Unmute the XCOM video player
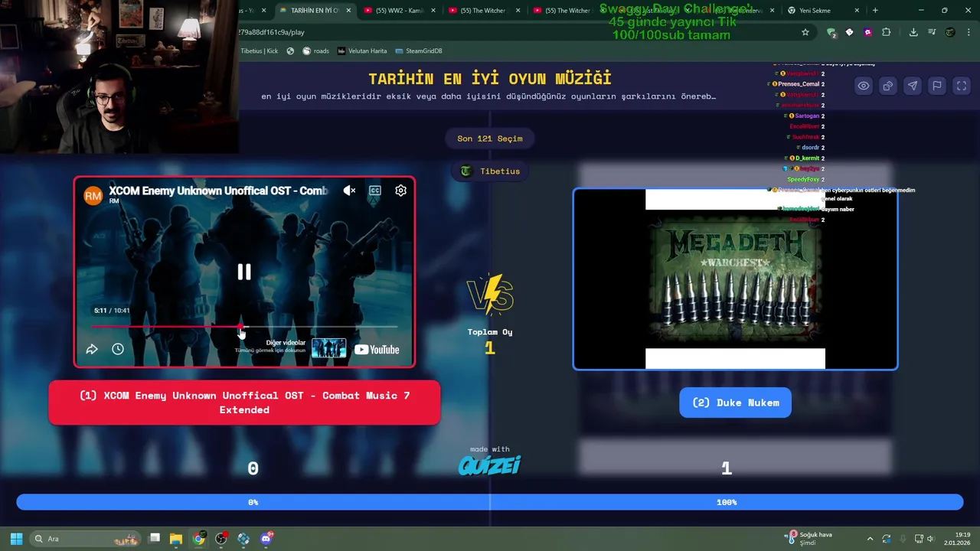This screenshot has height=551, width=980. pyautogui.click(x=349, y=191)
